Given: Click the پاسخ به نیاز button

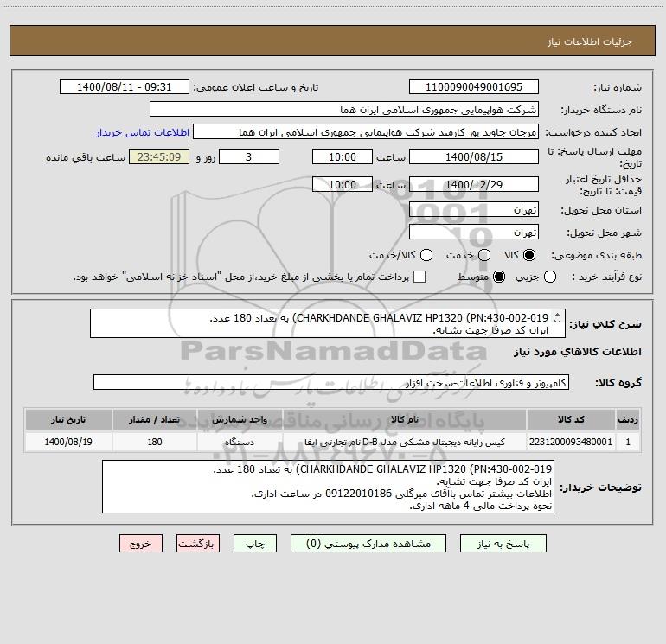Looking at the screenshot, I should pos(503,544).
